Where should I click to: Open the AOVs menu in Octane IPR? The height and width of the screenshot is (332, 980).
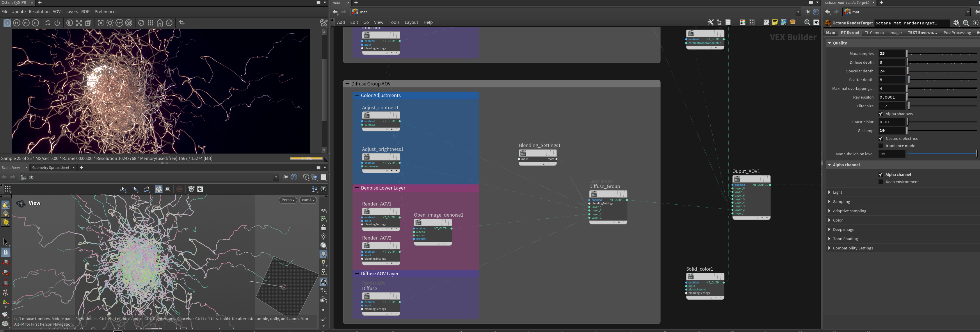coord(57,11)
